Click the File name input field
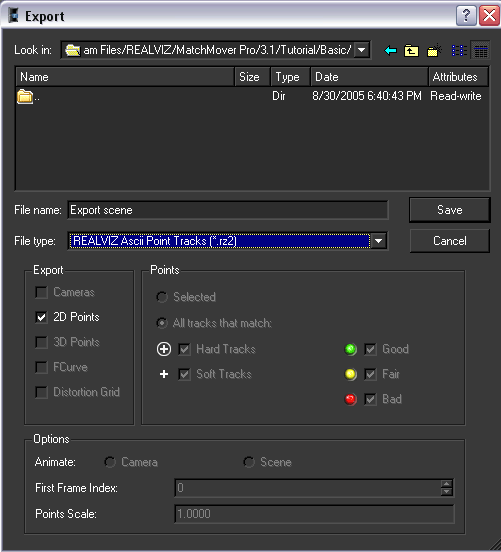This screenshot has width=501, height=552. (x=227, y=210)
